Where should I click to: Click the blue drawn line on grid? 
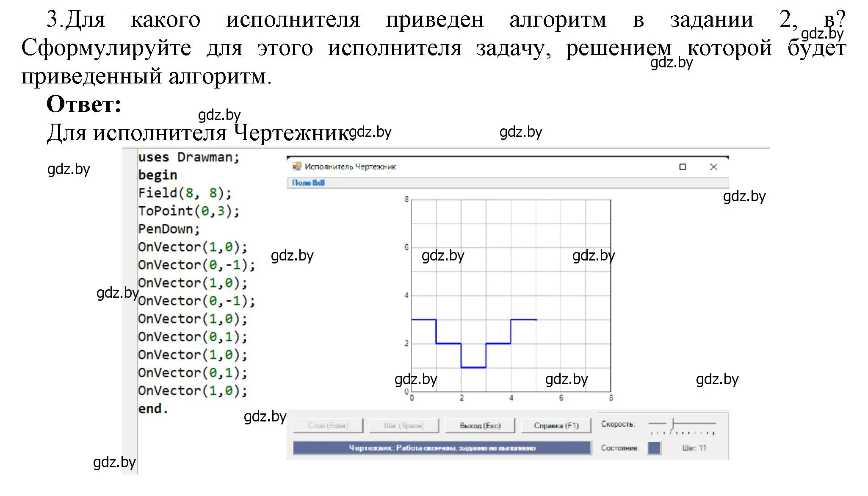[473, 344]
